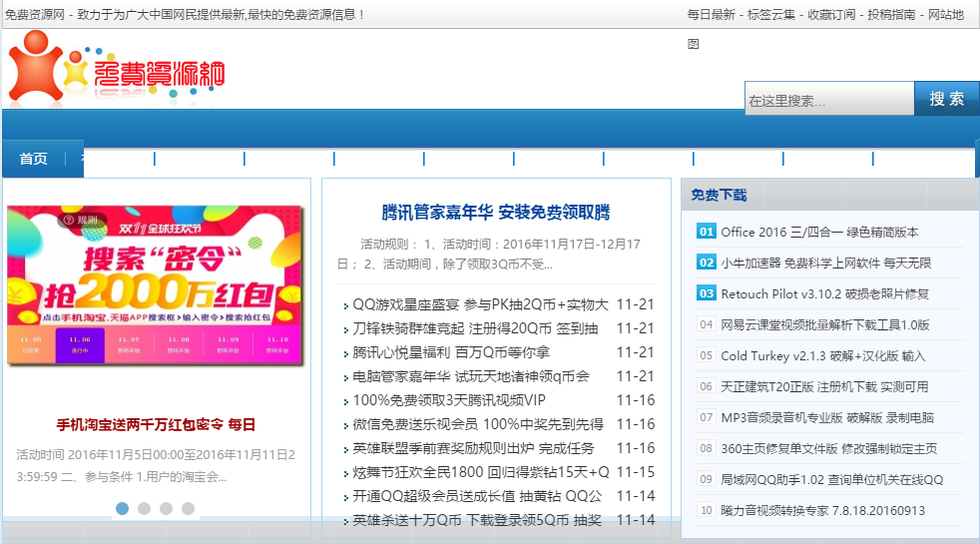The height and width of the screenshot is (544, 980).
Task: Select third carousel dot indicator
Action: pyautogui.click(x=167, y=508)
